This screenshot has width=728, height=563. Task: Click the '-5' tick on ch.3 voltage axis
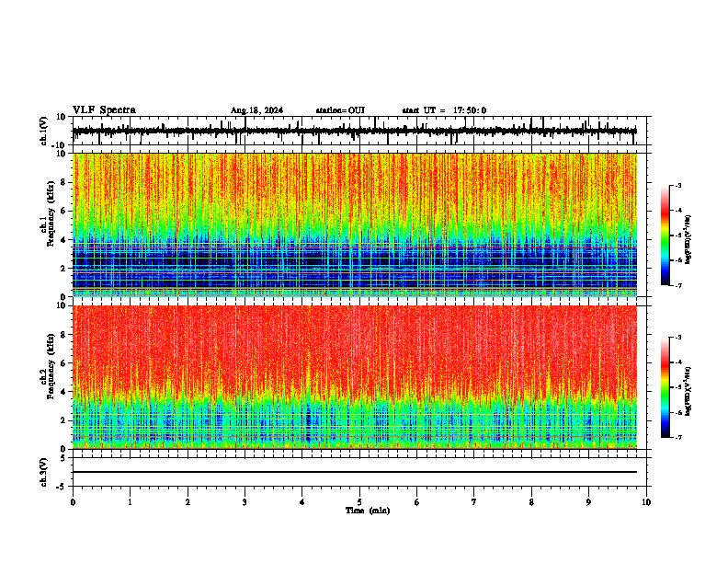pos(63,487)
